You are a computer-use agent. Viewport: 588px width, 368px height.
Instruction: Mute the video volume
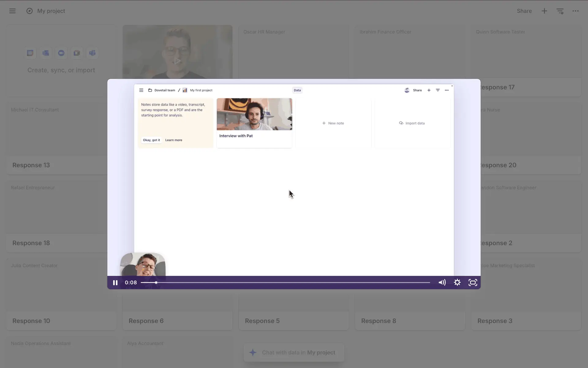(x=442, y=282)
